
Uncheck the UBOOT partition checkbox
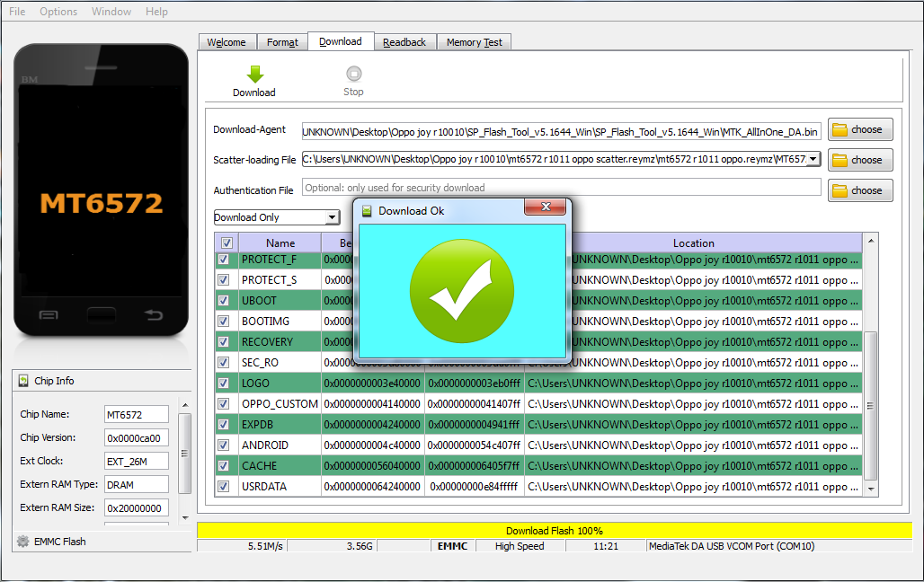pos(223,300)
